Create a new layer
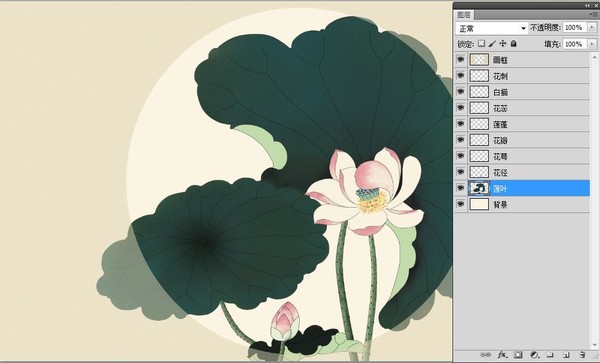600x363 pixels. tap(566, 355)
